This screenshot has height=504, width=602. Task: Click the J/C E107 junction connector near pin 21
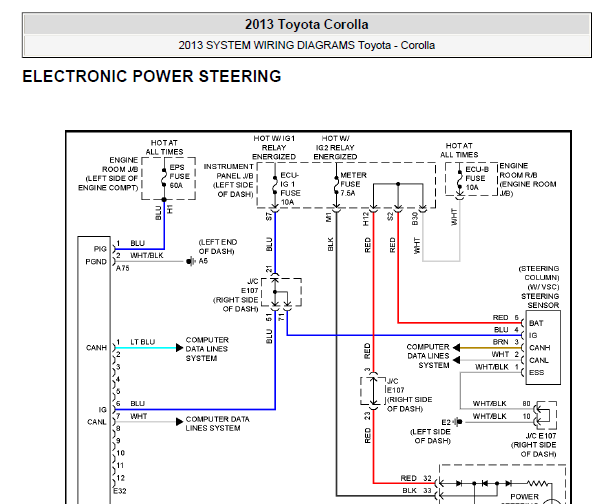click(281, 292)
